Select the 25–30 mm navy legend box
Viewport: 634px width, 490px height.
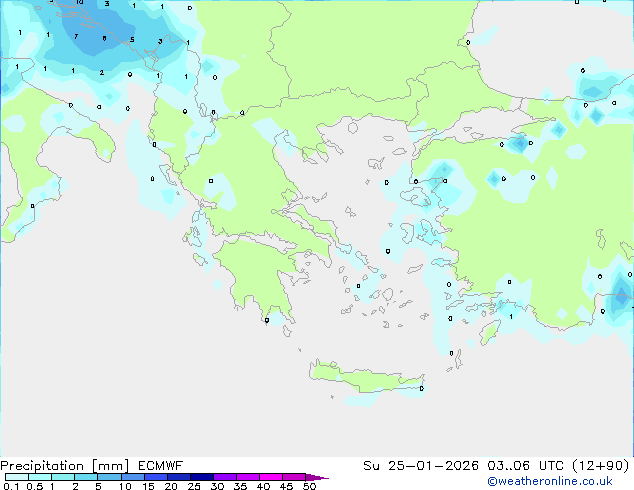(201, 477)
